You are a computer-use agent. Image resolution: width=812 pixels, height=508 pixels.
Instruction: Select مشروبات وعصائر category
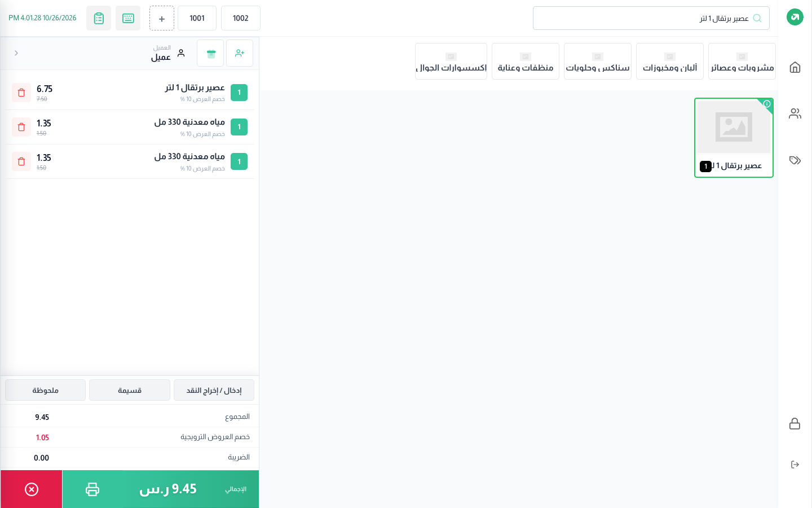[742, 62]
